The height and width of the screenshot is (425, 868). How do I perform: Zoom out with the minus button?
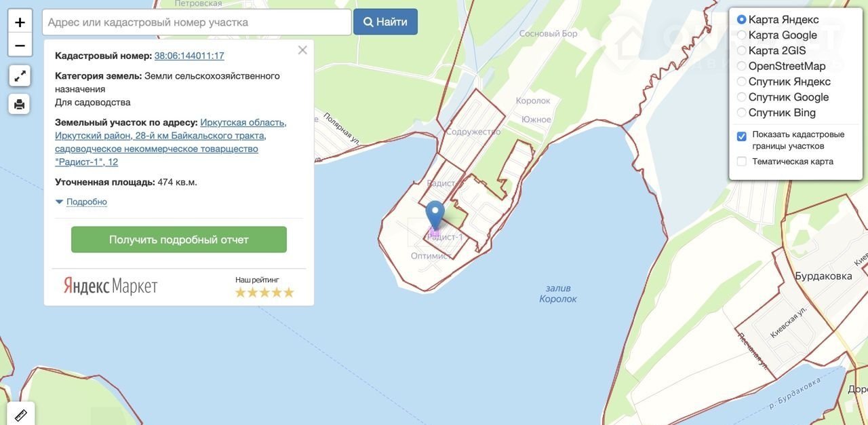(20, 45)
